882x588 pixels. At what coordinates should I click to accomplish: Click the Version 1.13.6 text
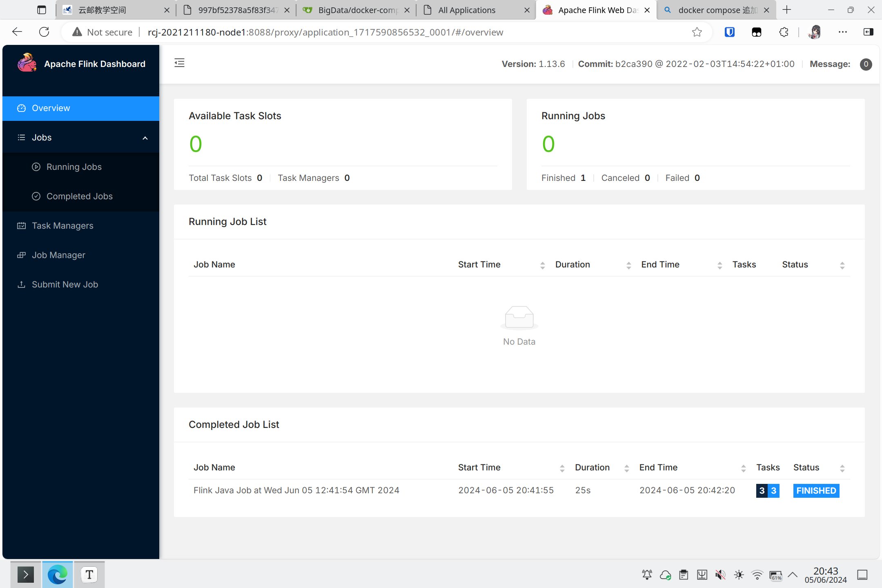pos(533,64)
